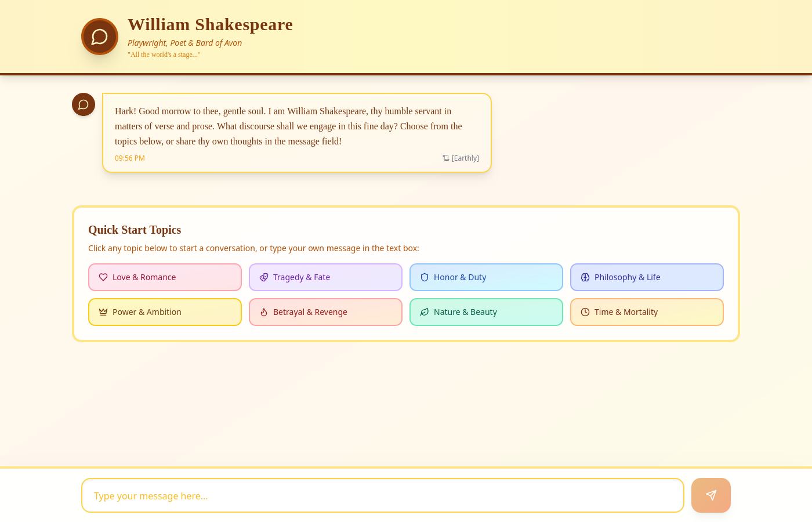Screen dimensions: 812x522
Task: Open the Power & Ambition topic
Action: click(165, 312)
